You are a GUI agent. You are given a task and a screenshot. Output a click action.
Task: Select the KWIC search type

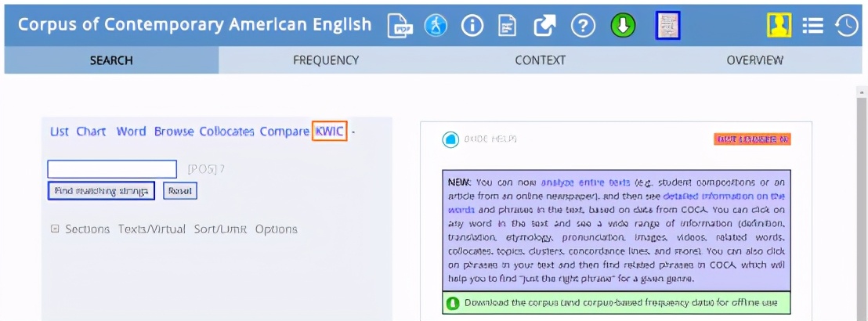(x=329, y=132)
